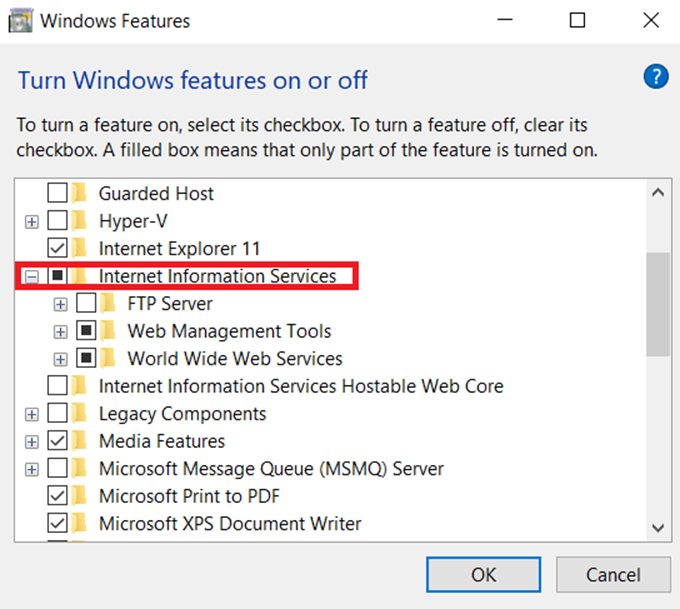Image resolution: width=680 pixels, height=609 pixels.
Task: Click the Legacy Components folder icon
Action: pyautogui.click(x=79, y=413)
